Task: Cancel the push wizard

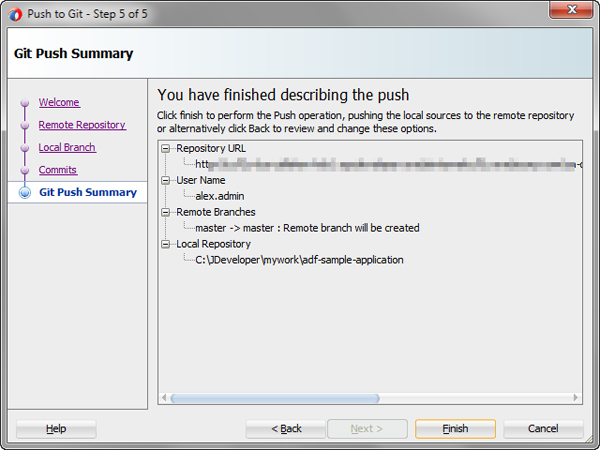Action: (543, 429)
